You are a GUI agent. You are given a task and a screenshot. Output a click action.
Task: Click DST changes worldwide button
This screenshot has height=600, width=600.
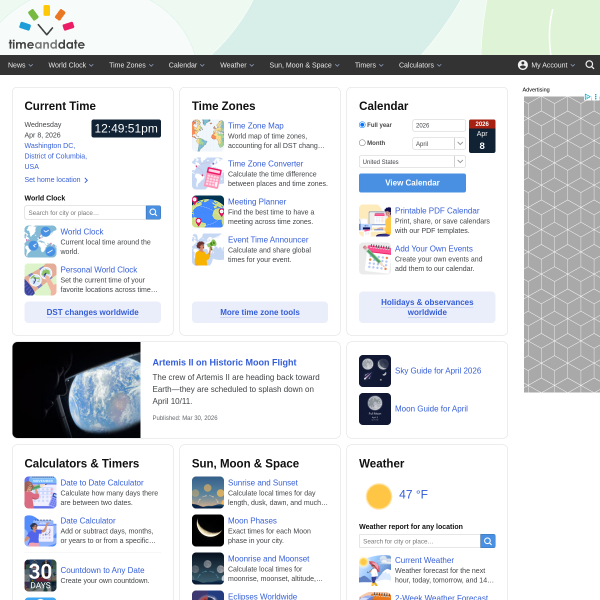93,312
